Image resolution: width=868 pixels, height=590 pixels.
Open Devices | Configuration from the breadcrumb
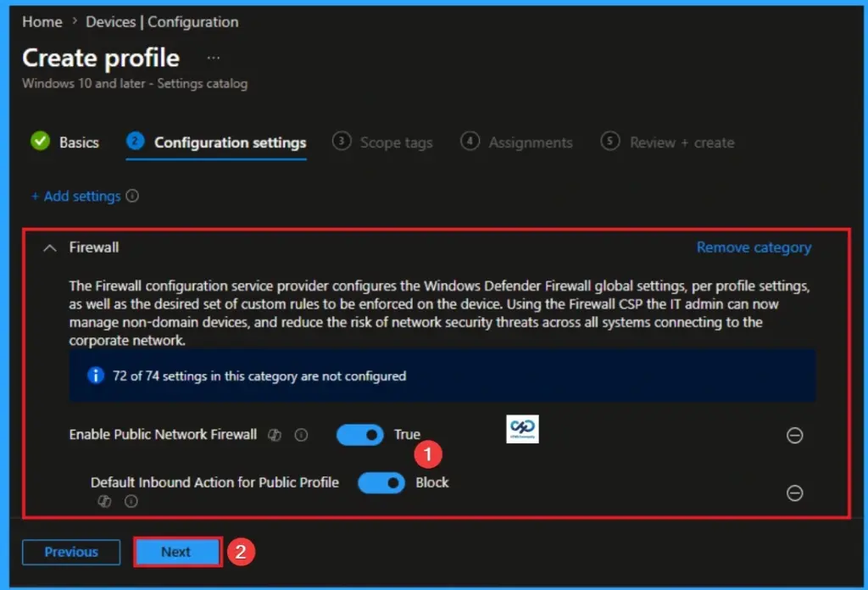pyautogui.click(x=161, y=21)
